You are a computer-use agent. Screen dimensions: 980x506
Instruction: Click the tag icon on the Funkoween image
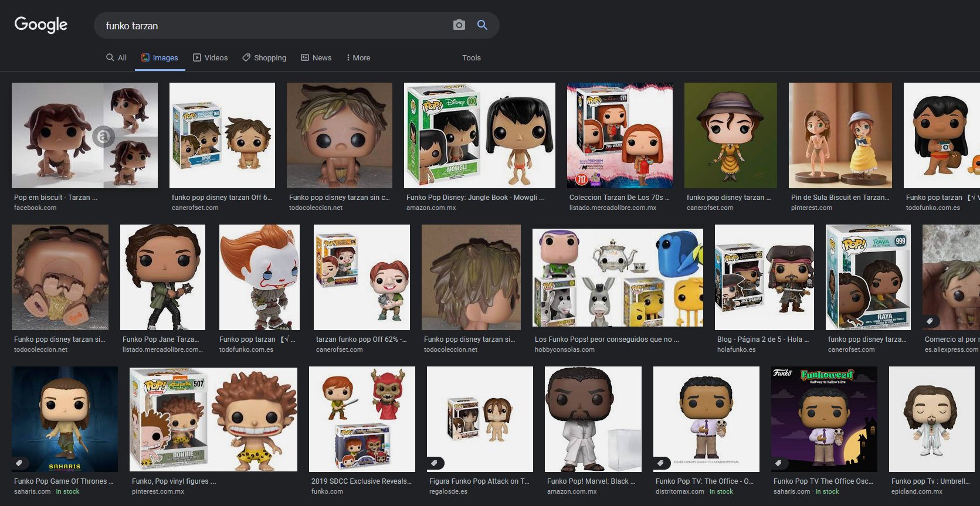pos(779,463)
